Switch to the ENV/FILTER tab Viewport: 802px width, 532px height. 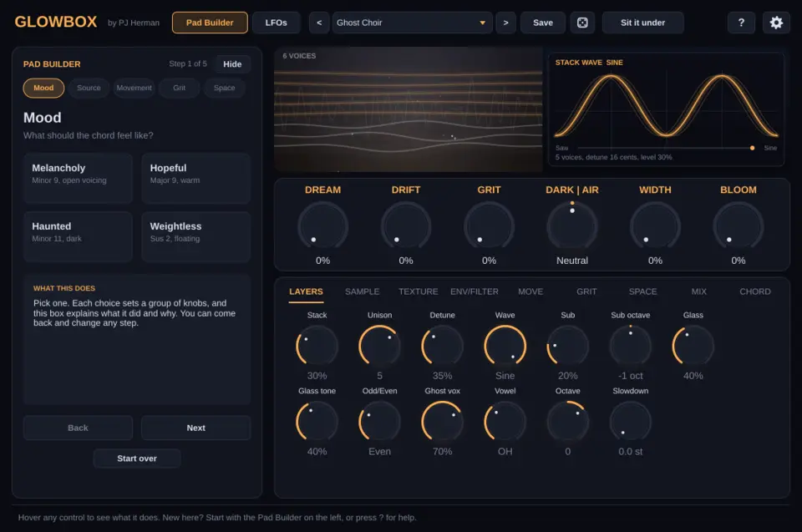click(475, 291)
